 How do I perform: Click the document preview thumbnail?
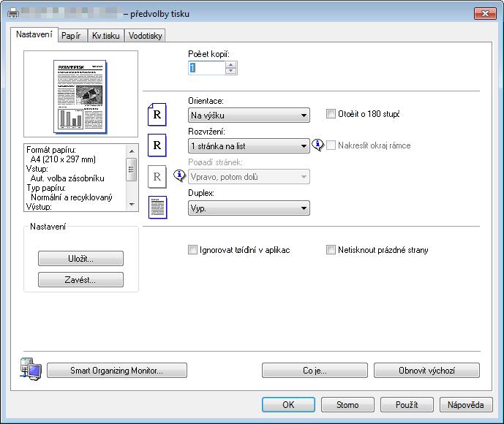[80, 96]
